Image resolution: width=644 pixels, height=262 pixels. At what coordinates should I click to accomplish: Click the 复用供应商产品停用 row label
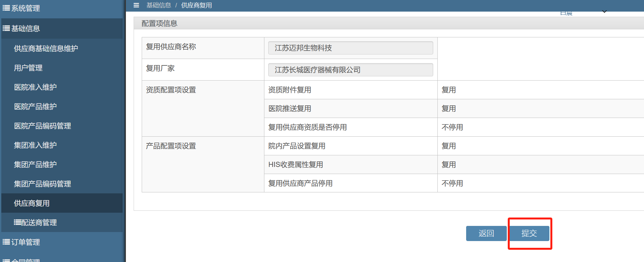(300, 183)
